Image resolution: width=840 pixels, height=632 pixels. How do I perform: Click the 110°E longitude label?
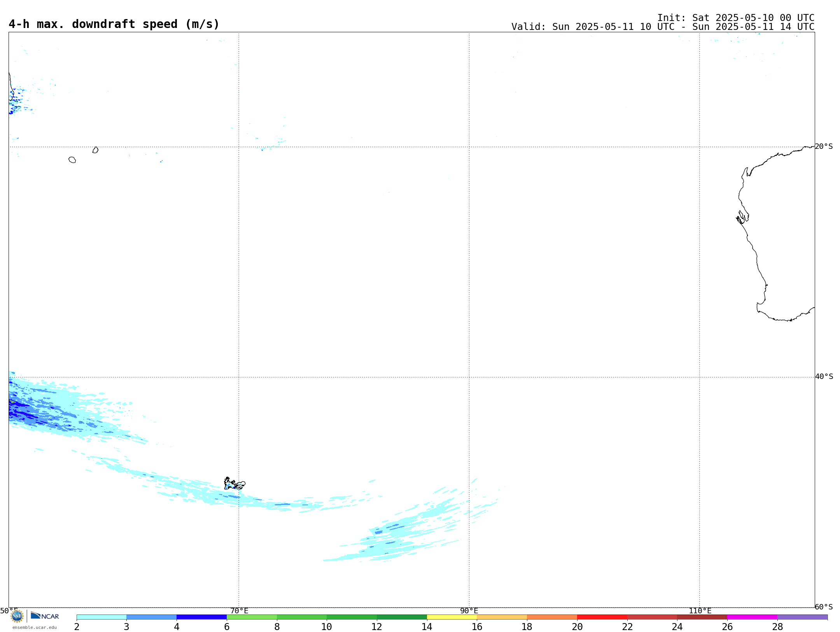(700, 611)
